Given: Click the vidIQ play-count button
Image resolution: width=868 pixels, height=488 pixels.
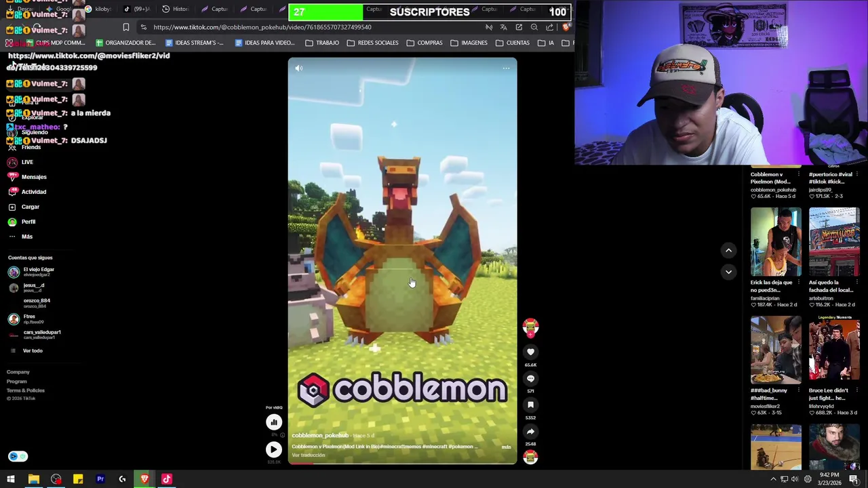Looking at the screenshot, I should [274, 449].
